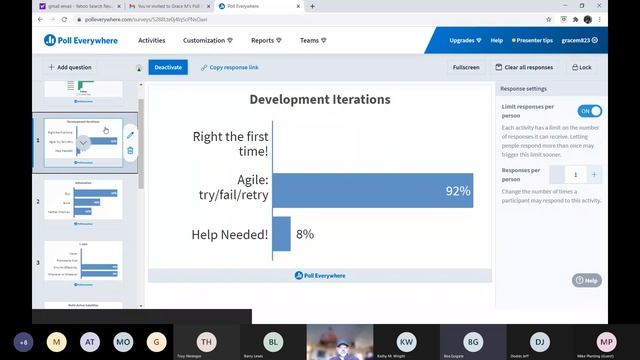Viewport: 640px width, 360px height.
Task: Open the Chrome profile avatar
Action: (x=588, y=19)
